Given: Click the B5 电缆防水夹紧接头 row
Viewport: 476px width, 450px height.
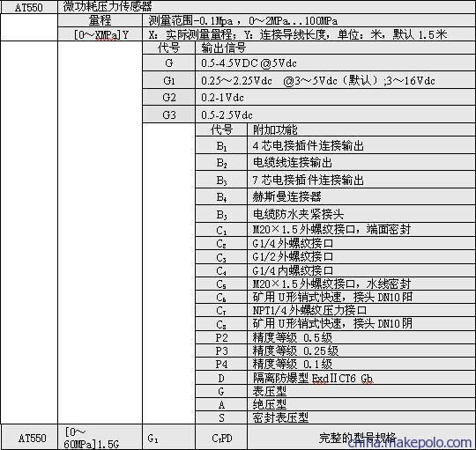Looking at the screenshot, I should 335,214.
